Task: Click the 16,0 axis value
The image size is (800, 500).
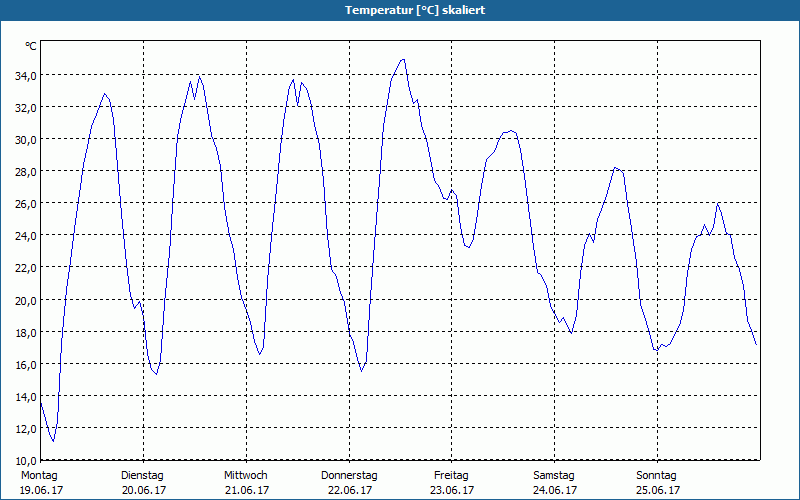Action: [26, 365]
